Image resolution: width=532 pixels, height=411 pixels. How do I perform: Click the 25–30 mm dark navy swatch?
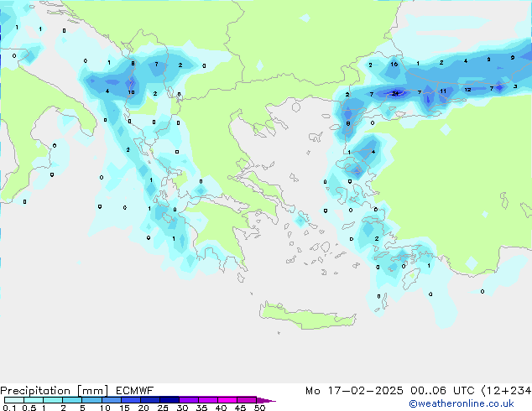169,400
